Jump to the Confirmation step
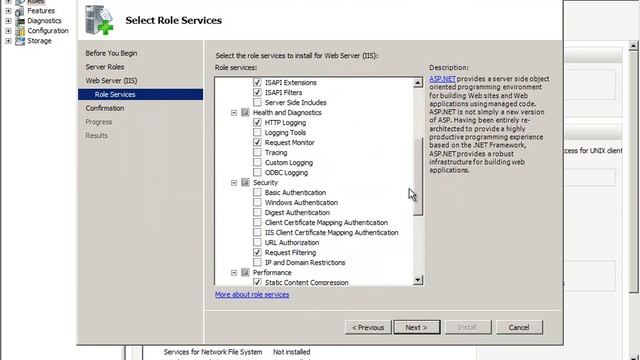Image resolution: width=640 pixels, height=360 pixels. (105, 108)
